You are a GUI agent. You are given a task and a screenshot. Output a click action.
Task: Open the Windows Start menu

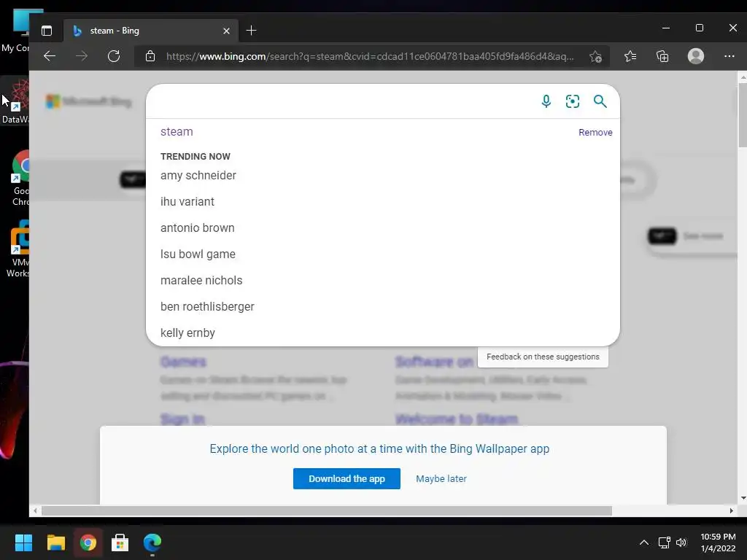click(x=23, y=542)
